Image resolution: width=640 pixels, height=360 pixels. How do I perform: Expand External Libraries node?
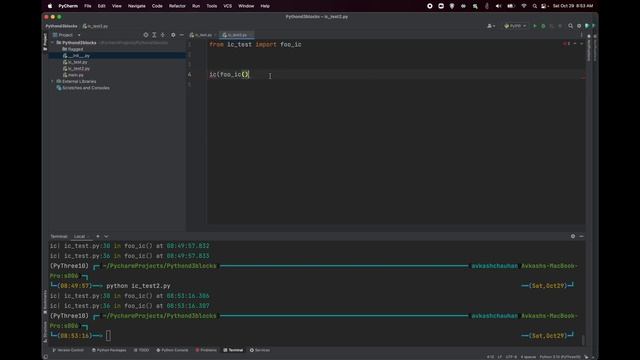(x=52, y=82)
